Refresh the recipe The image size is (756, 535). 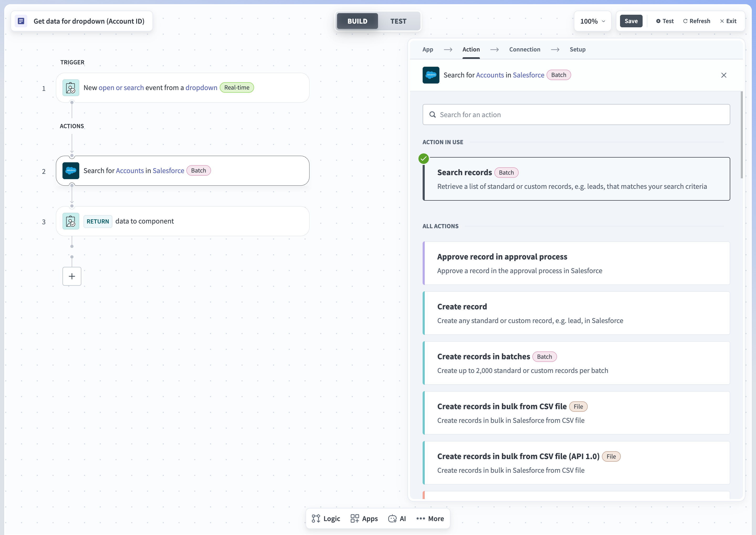[x=696, y=21]
